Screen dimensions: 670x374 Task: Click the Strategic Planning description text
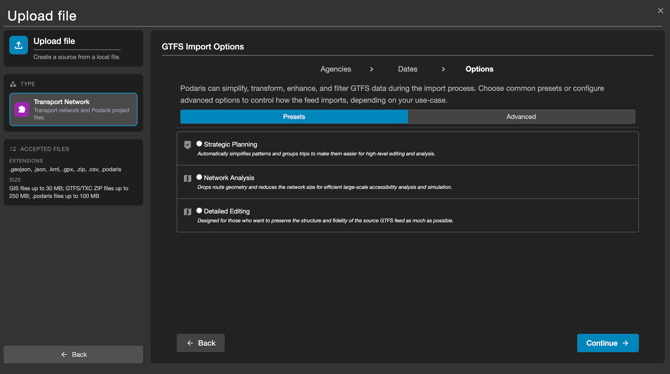coord(316,154)
